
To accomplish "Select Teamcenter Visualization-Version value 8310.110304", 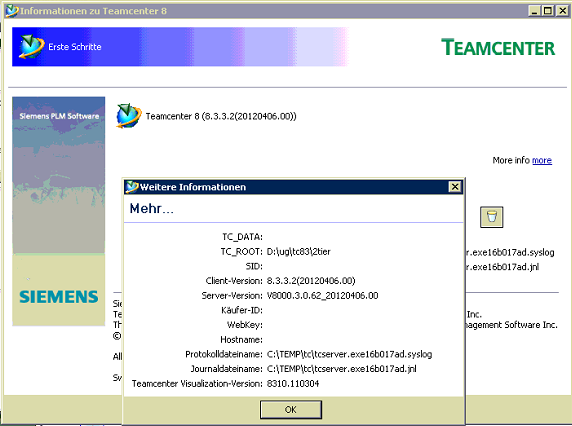I will pyautogui.click(x=293, y=384).
